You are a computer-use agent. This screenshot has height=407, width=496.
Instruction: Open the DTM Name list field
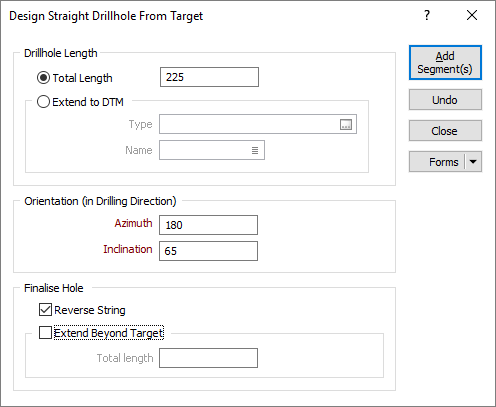coord(212,150)
